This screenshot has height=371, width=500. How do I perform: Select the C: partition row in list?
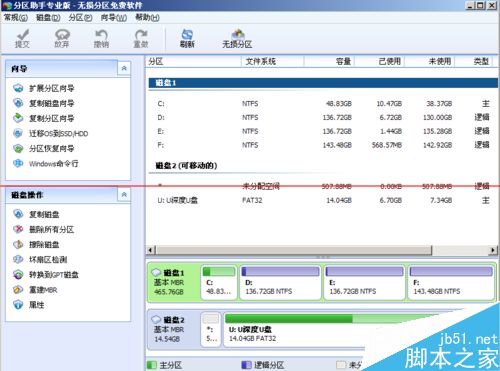tap(323, 104)
